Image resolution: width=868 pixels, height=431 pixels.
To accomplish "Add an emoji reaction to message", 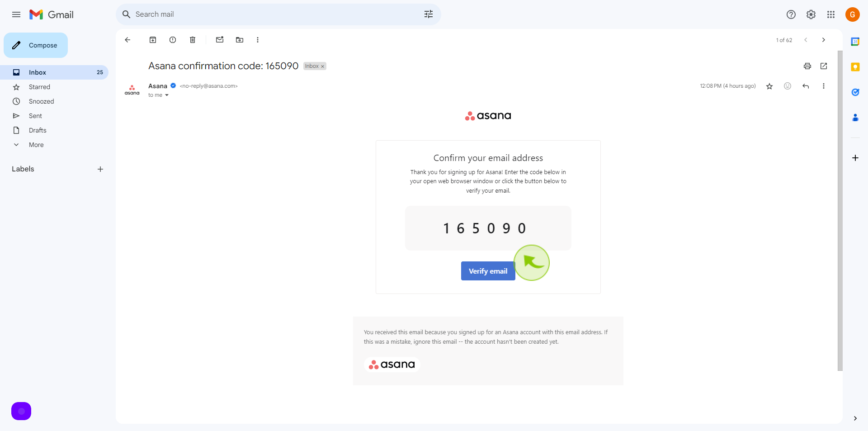I will tap(788, 86).
